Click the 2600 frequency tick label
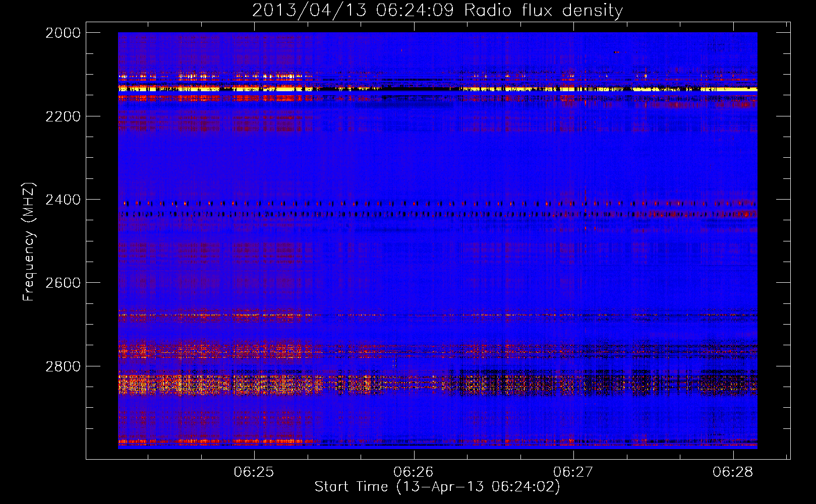The width and height of the screenshot is (816, 504). pos(63,283)
